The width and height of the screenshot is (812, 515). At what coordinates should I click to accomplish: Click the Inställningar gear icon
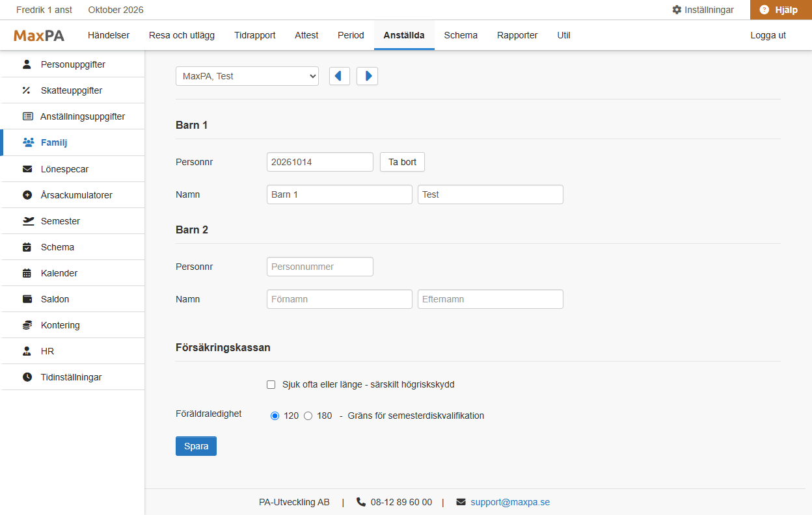point(677,10)
